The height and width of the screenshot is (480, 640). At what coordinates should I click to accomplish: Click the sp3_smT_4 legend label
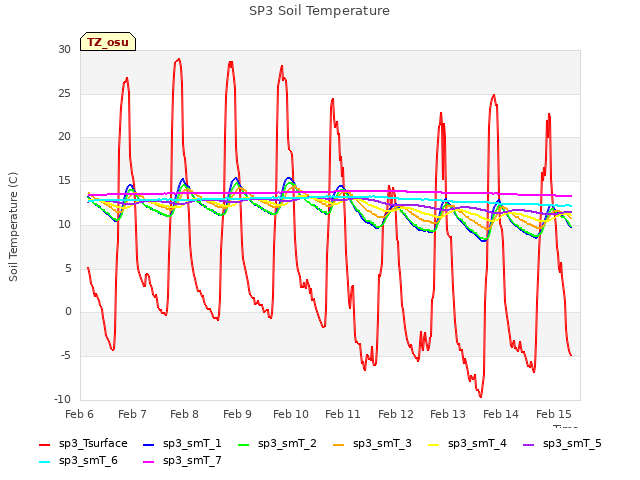(477, 443)
